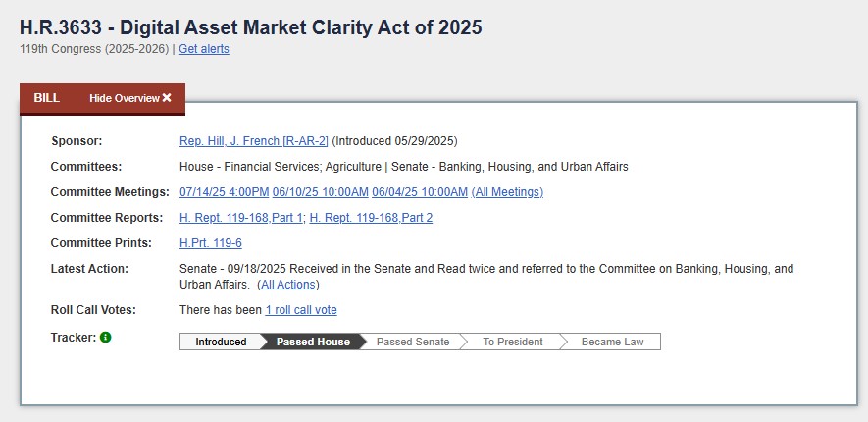Click the Became Law tracker stage
The image size is (868, 422).
click(613, 342)
